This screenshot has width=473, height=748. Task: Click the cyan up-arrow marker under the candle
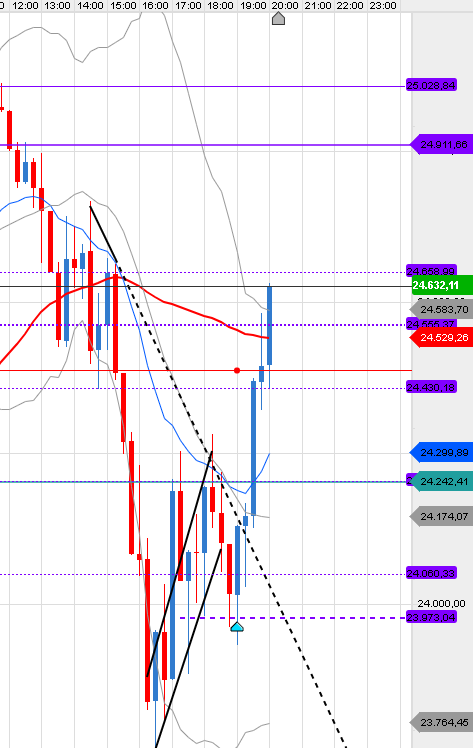pyautogui.click(x=237, y=627)
